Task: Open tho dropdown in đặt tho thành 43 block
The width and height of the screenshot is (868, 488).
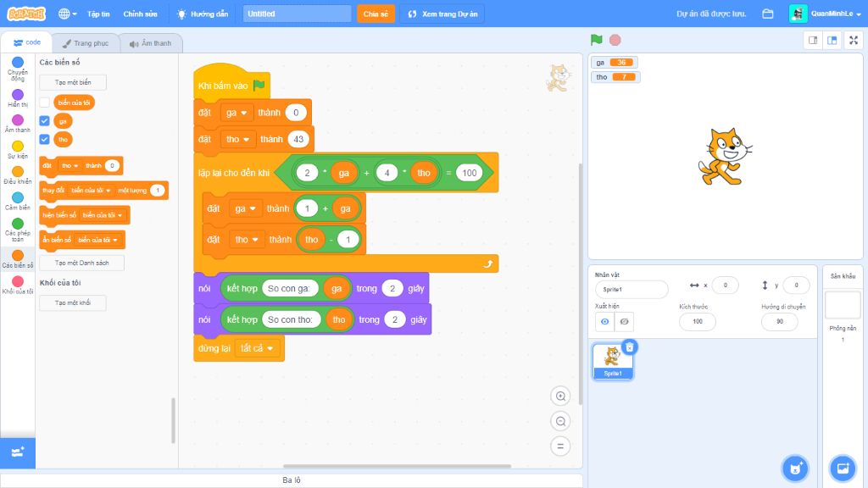Action: coord(238,140)
